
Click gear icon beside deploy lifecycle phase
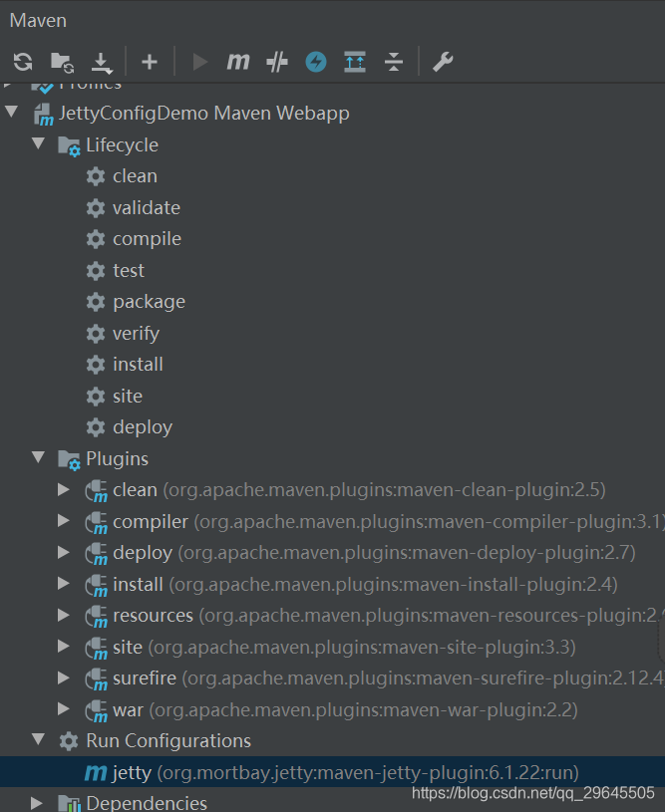point(96,427)
